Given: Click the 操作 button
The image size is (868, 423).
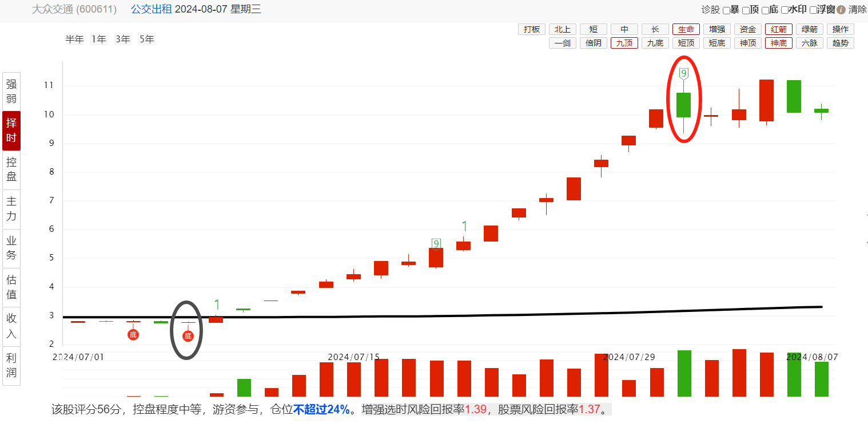Looking at the screenshot, I should (841, 29).
